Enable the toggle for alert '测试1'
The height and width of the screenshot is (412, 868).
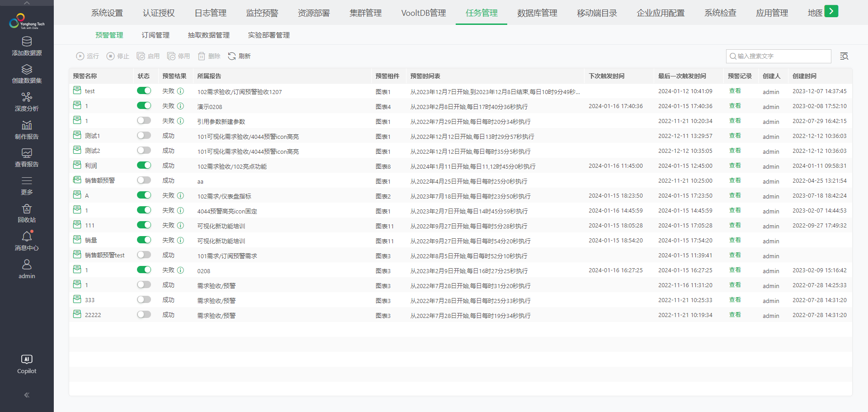[144, 136]
